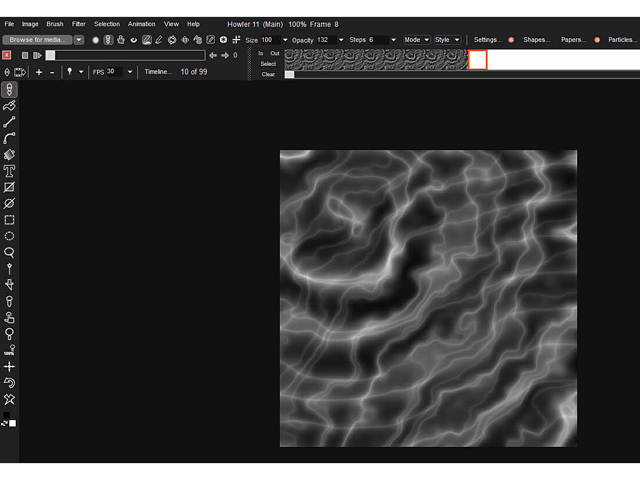Image resolution: width=640 pixels, height=480 pixels.
Task: Open the FPS value dropdown arrow
Action: (x=129, y=72)
